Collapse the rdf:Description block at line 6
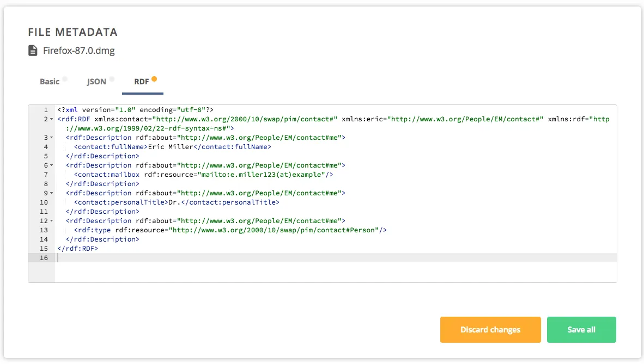This screenshot has width=644, height=364. (x=51, y=165)
